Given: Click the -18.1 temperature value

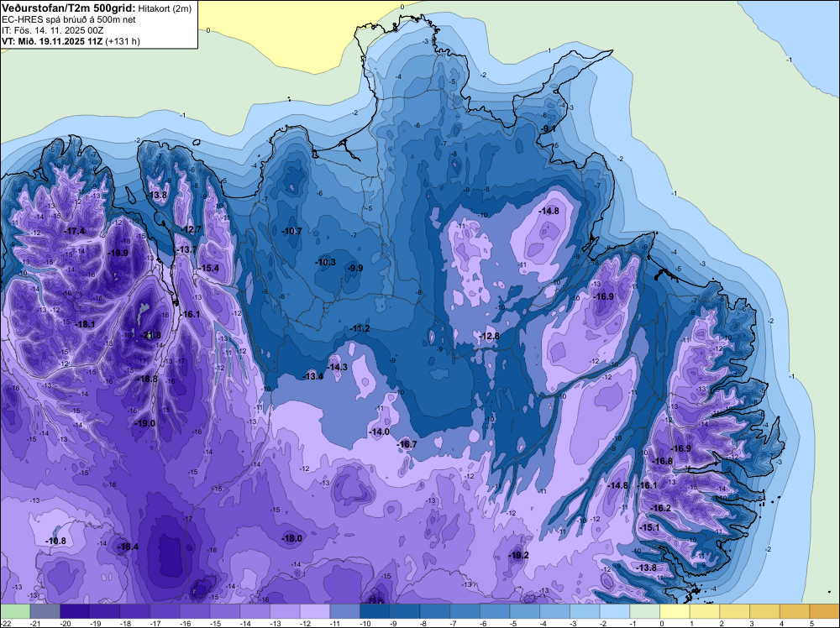Looking at the screenshot, I should (85, 324).
